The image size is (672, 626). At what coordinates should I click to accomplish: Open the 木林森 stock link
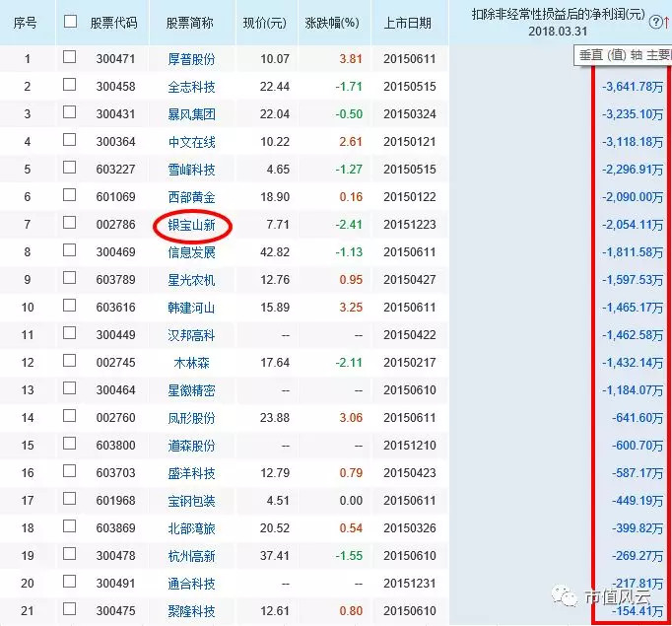[x=191, y=363]
